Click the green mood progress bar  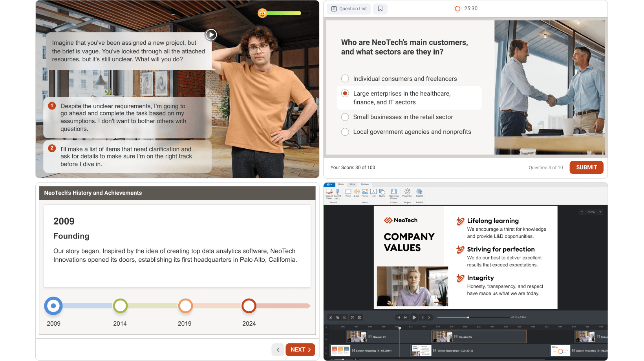coord(284,13)
